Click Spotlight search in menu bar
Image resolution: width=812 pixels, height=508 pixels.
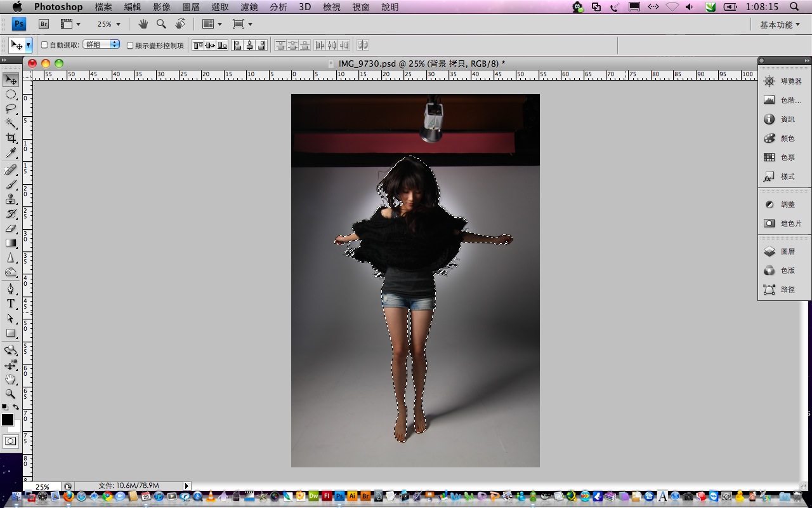click(795, 7)
